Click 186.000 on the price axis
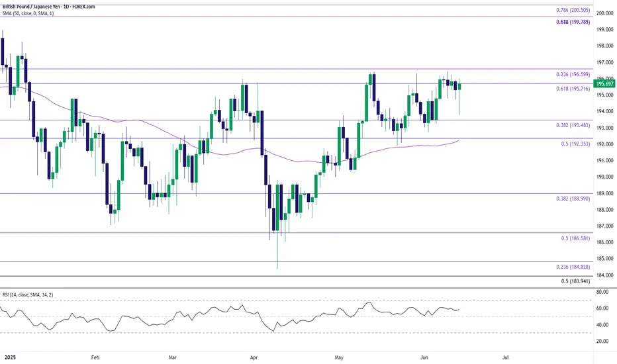This screenshot has height=364, width=617. click(605, 242)
